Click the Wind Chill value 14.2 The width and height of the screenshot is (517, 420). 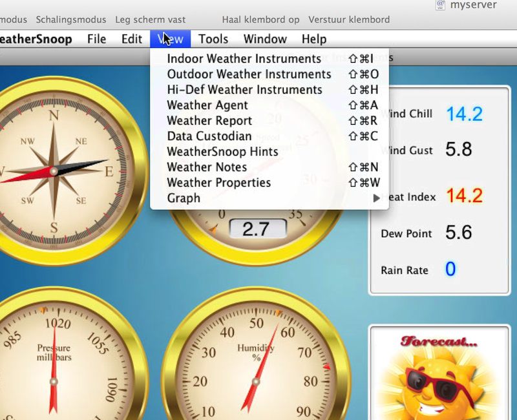(464, 114)
